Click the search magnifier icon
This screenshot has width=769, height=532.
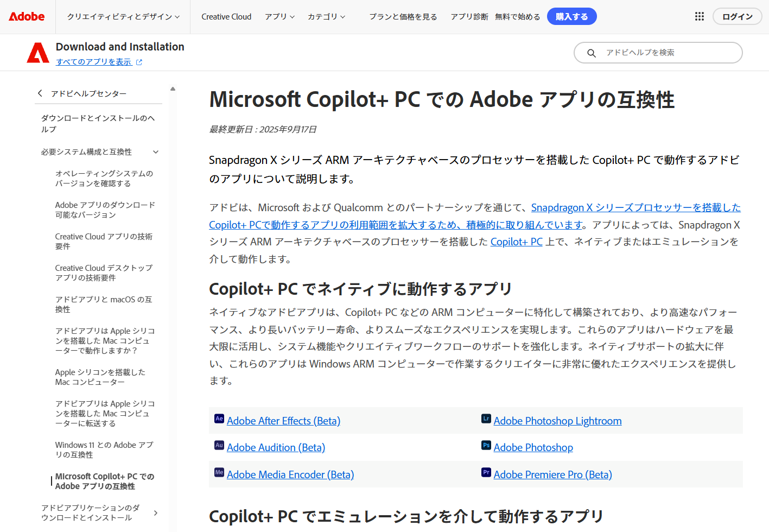click(x=592, y=53)
